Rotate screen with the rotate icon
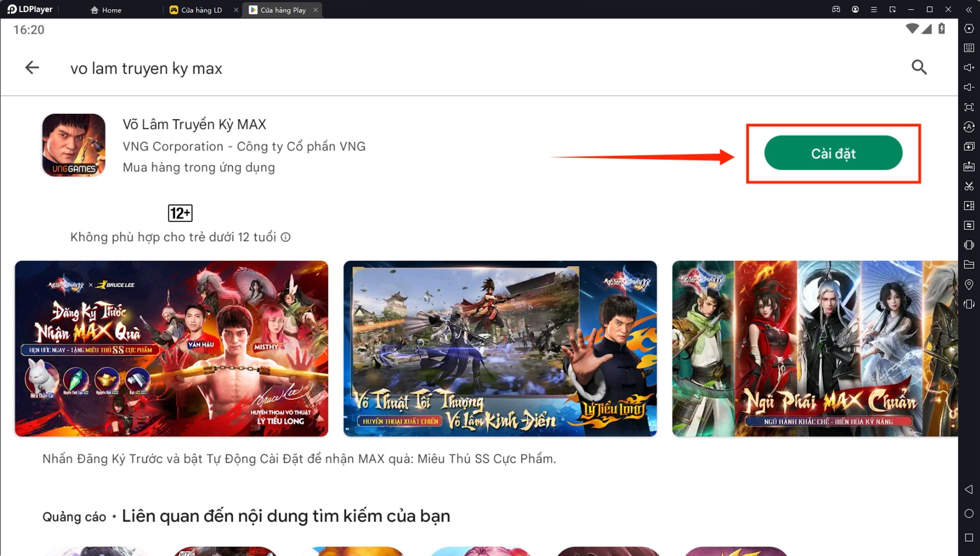Image resolution: width=980 pixels, height=556 pixels. click(x=969, y=304)
